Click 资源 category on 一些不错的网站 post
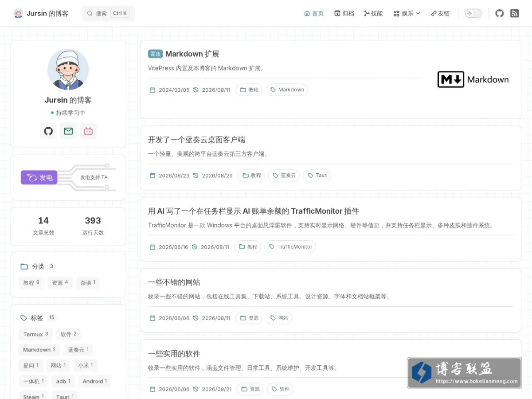 tap(249, 318)
